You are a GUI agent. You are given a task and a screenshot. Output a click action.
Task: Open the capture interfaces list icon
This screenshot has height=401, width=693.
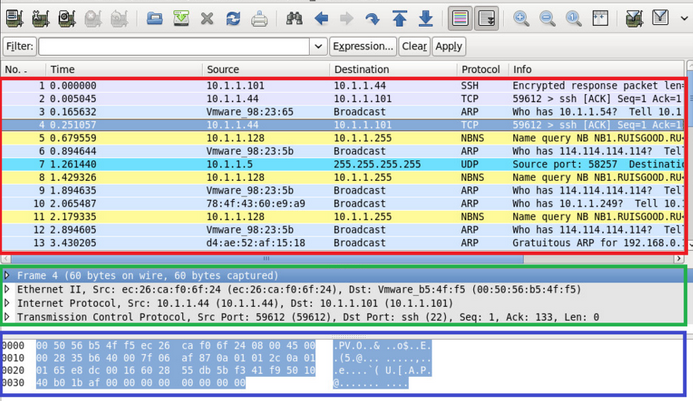pos(14,19)
